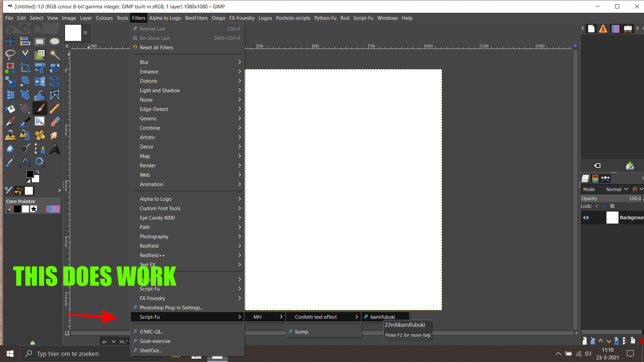
Task: Select the Text tool
Action: (54, 148)
